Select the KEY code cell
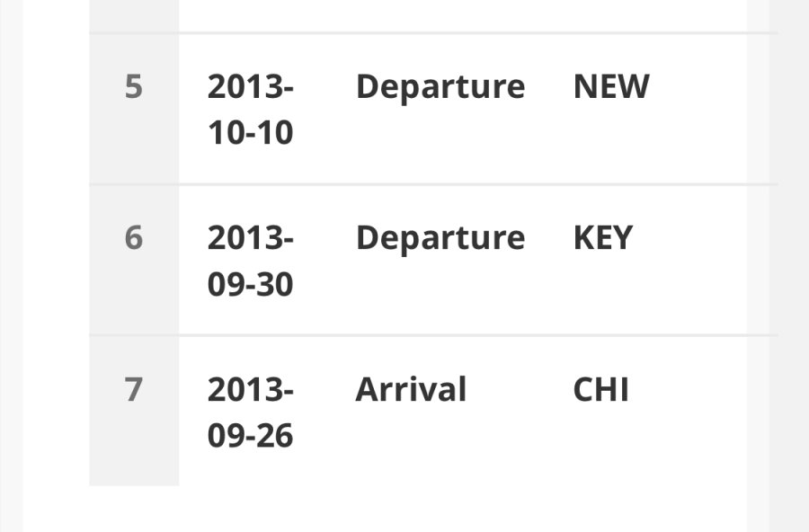The width and height of the screenshot is (809, 532). coord(603,238)
